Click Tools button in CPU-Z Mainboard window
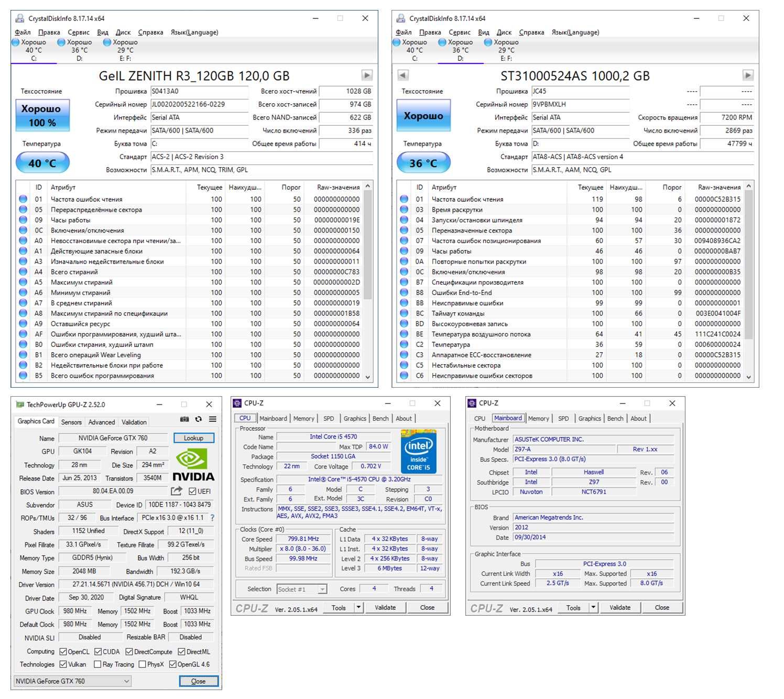784x699 pixels. 573,608
